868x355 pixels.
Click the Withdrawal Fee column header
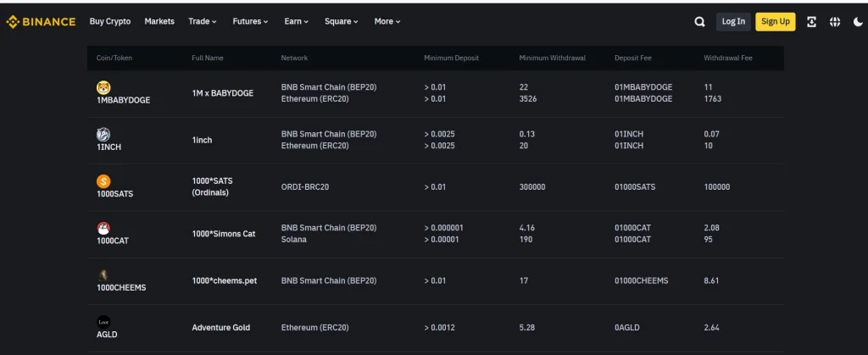[x=727, y=58]
